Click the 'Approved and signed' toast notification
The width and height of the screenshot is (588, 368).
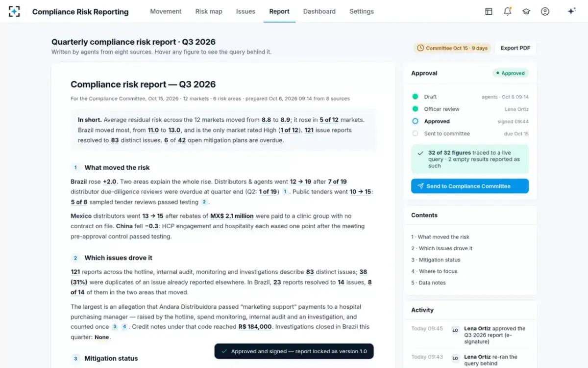pos(294,351)
